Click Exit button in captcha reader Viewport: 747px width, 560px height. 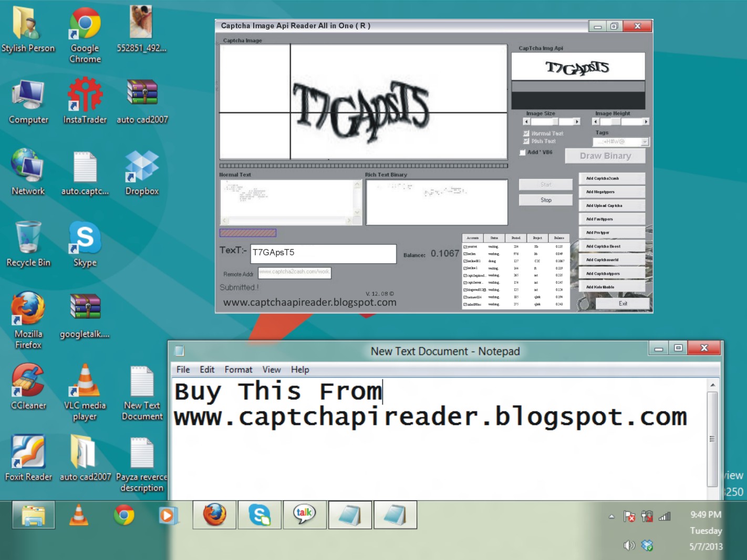click(623, 304)
